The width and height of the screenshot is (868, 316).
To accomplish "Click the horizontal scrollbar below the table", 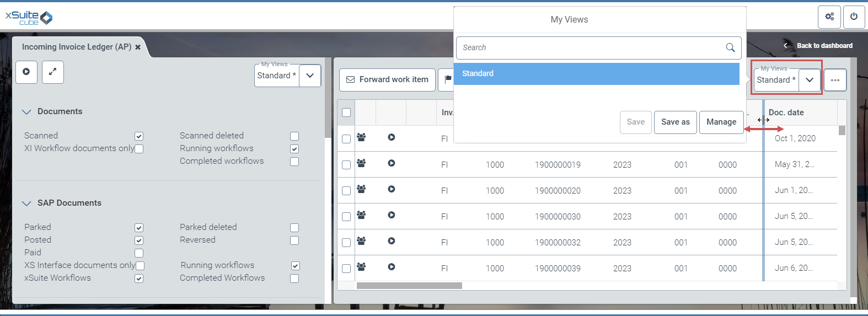I will [x=409, y=286].
